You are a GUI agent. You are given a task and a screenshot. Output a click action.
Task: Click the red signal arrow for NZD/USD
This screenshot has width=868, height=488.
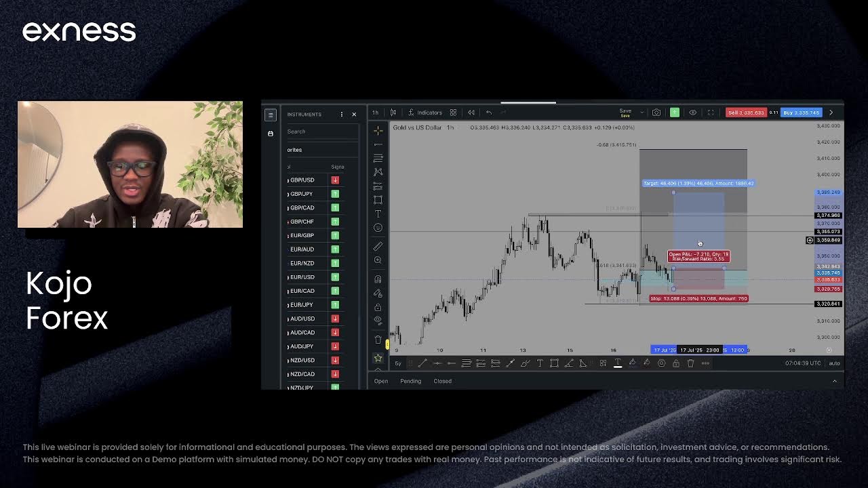pos(335,360)
